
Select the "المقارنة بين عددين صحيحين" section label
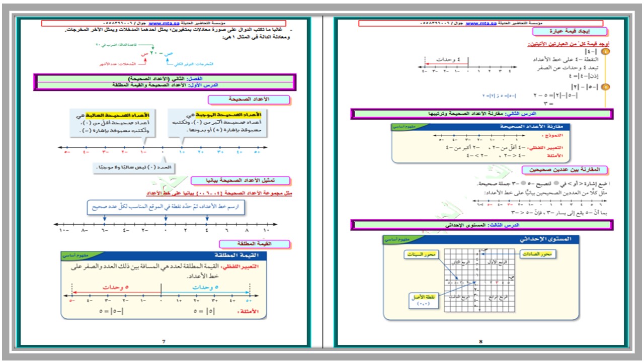click(565, 170)
